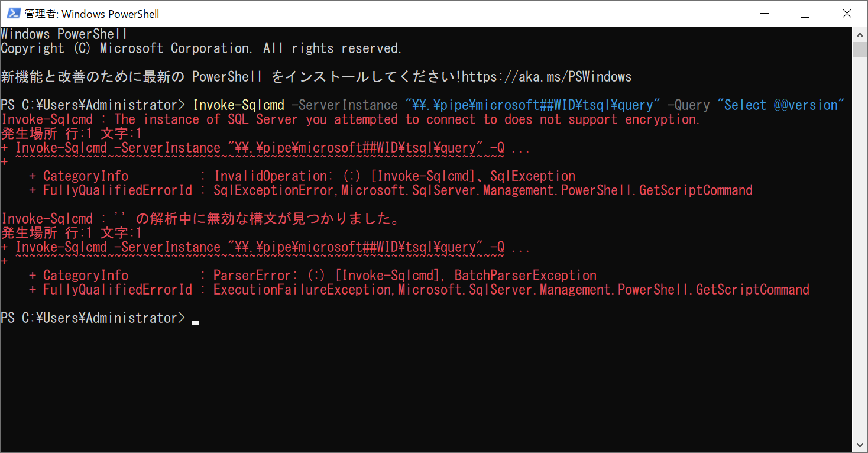Viewport: 868px width, 453px height.
Task: Maximize the PowerShell window
Action: pos(805,13)
